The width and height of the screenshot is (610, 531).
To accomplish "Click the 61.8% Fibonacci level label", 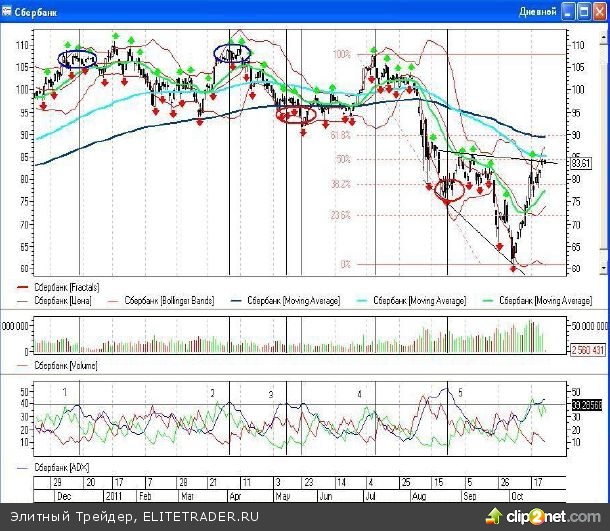I will [341, 134].
